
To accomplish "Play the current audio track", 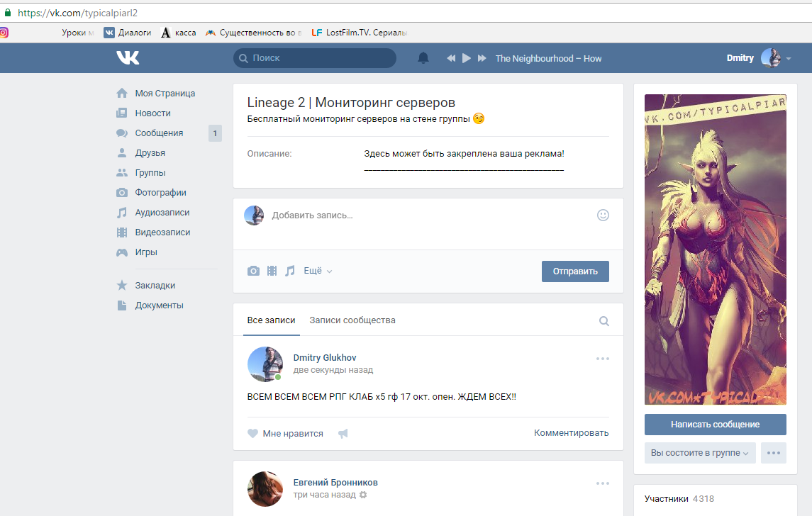I will [x=467, y=58].
